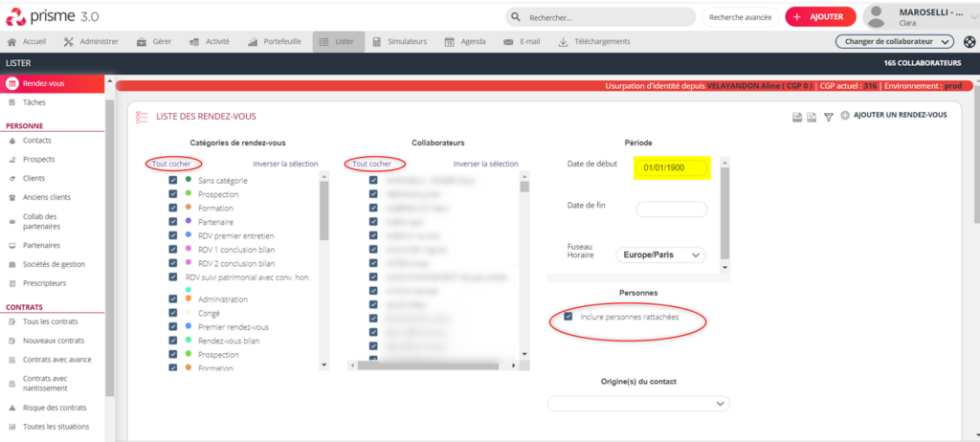Open the Simulateurs menu
980x442 pixels.
click(400, 42)
